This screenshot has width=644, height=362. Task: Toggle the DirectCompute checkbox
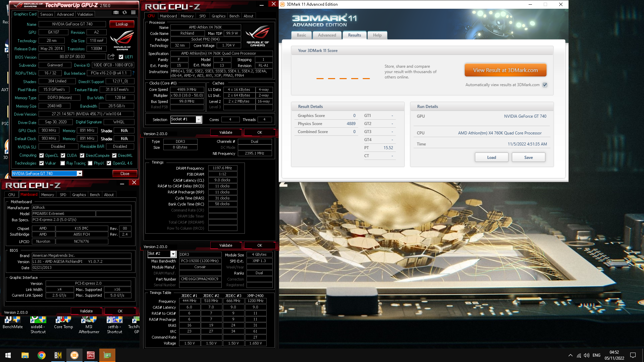tap(82, 156)
